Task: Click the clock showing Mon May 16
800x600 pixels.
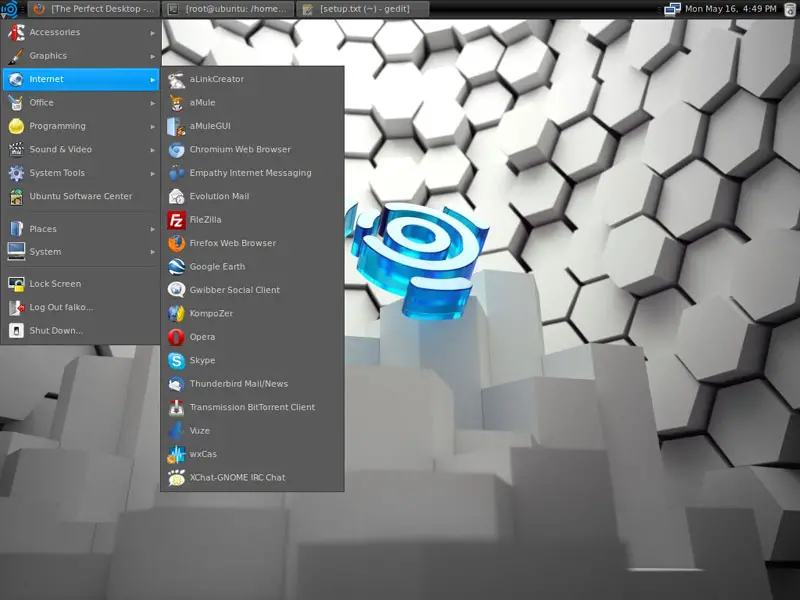Action: click(731, 9)
